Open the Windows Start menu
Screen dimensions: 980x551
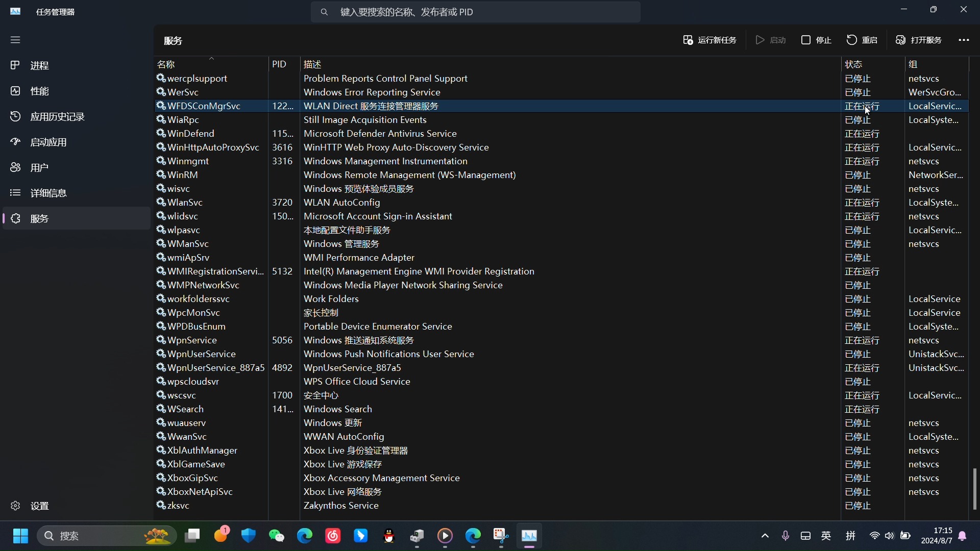click(x=21, y=536)
